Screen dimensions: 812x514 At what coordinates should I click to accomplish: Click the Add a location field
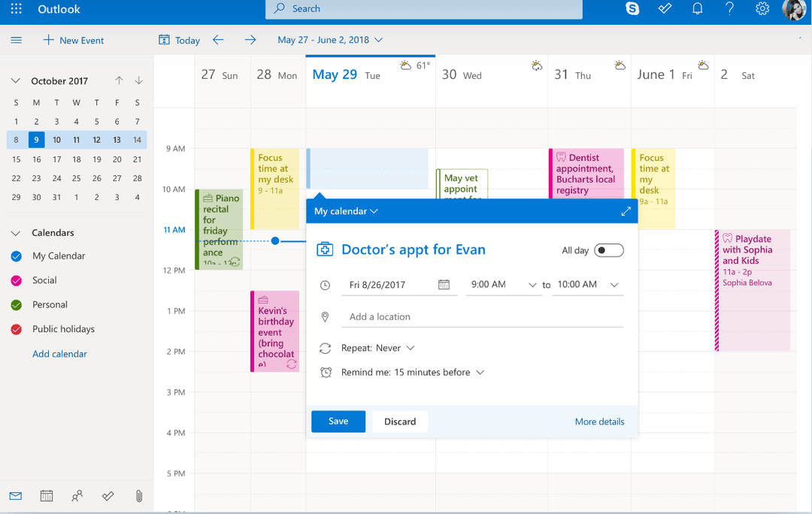coord(482,317)
